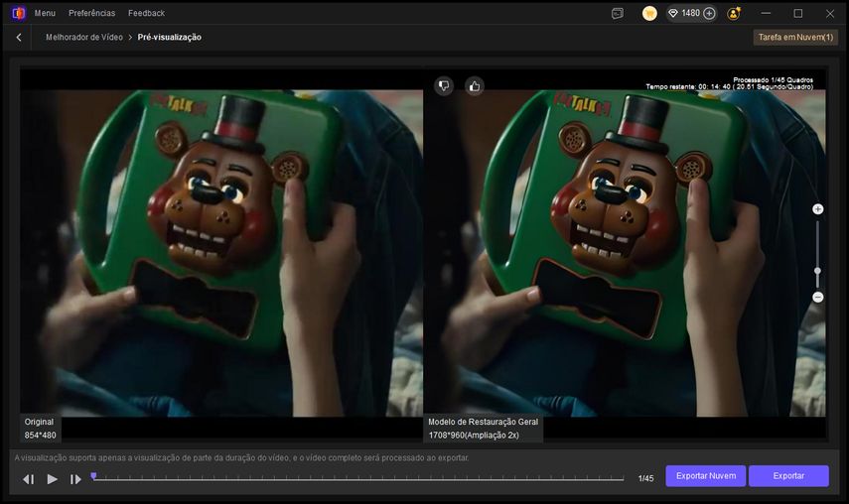
Task: Minimize the application window
Action: click(766, 14)
